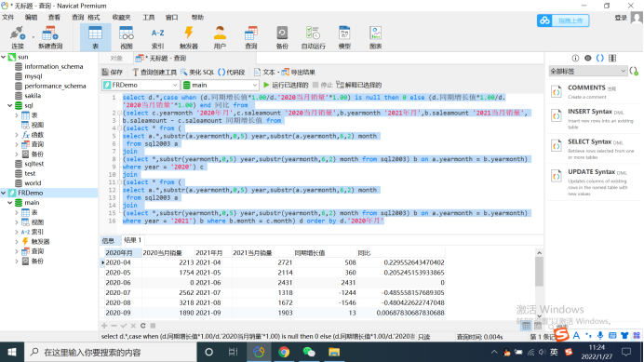Insert the COMMENTS snippet

(x=594, y=91)
